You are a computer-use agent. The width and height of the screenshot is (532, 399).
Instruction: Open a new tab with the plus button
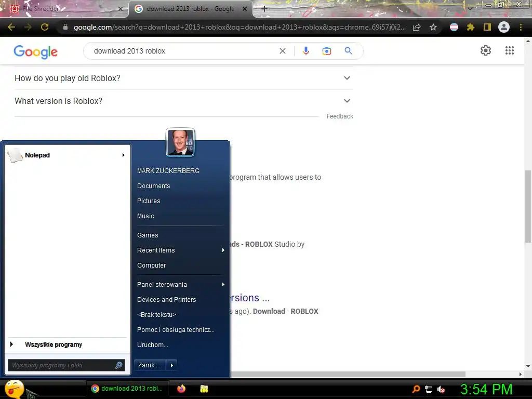264,9
